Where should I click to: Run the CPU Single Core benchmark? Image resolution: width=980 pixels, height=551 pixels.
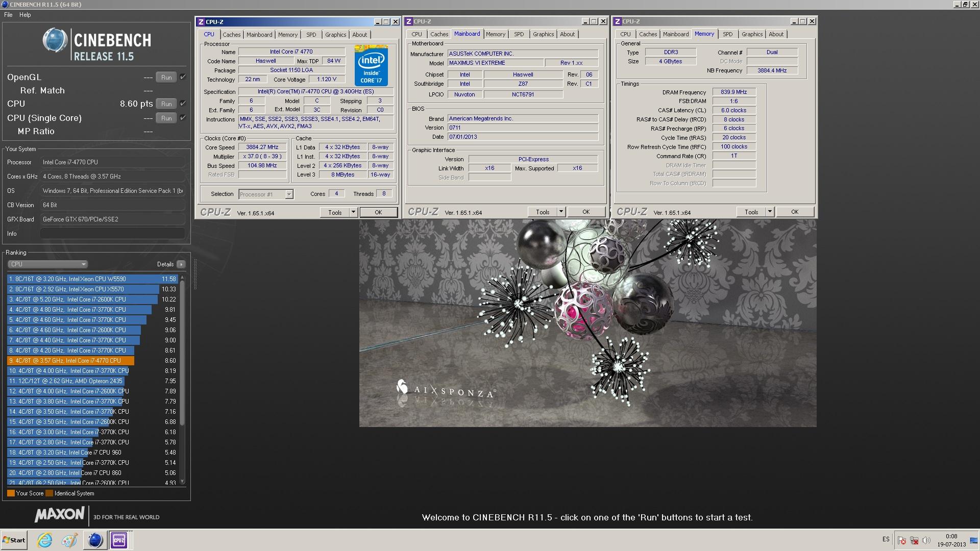[166, 118]
